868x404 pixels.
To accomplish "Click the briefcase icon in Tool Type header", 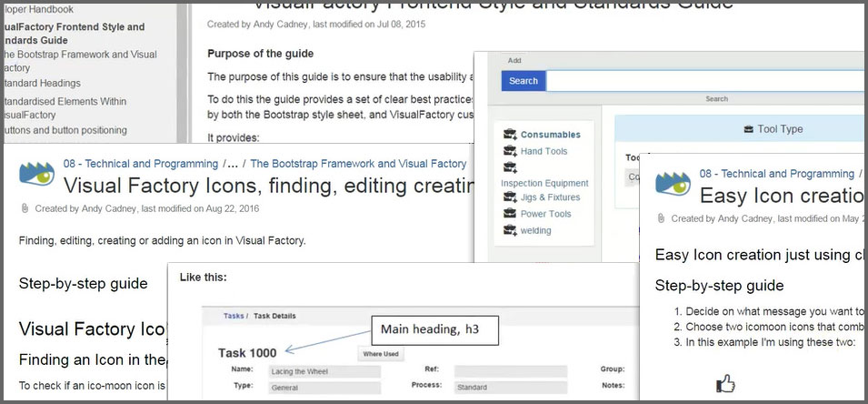I will point(748,129).
